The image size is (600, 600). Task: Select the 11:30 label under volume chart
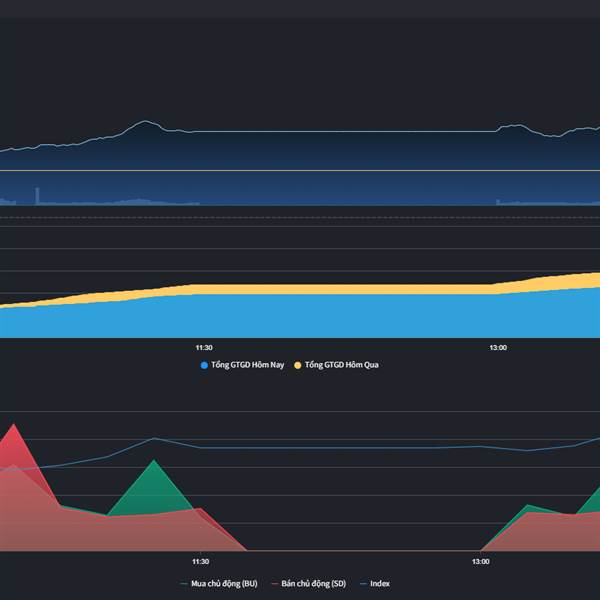[204, 347]
